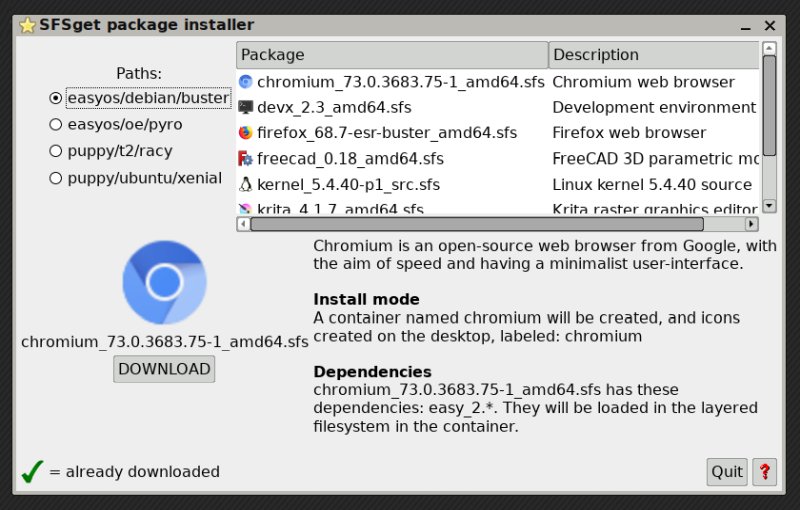Screen dimensions: 800x510
Task: Click the Krita package icon
Action: click(x=245, y=209)
